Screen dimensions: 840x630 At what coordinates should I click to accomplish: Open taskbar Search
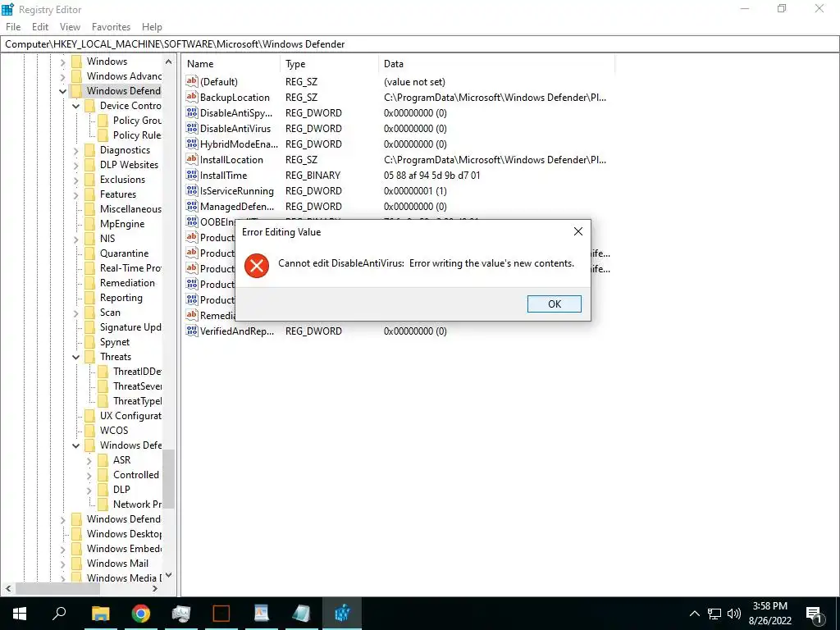pyautogui.click(x=59, y=614)
